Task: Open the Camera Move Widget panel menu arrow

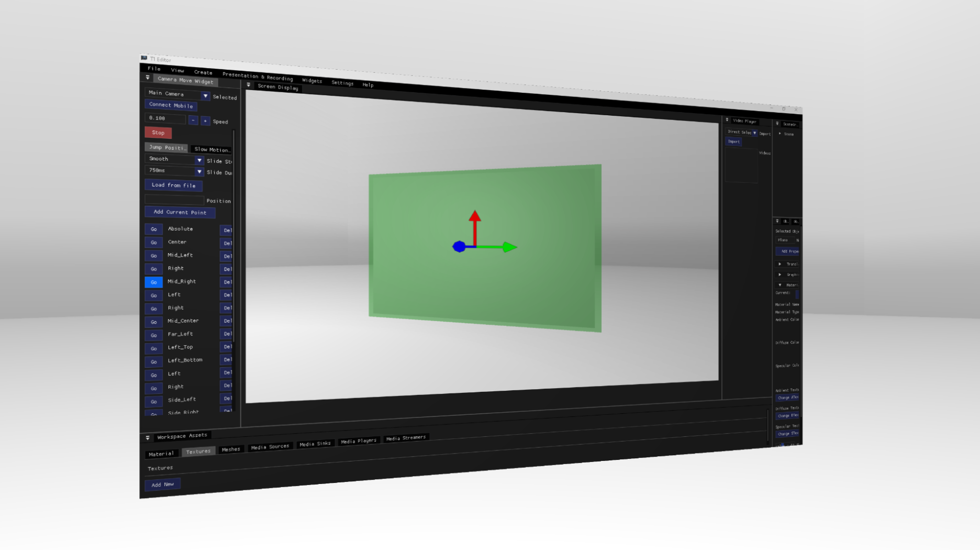Action: 148,78
